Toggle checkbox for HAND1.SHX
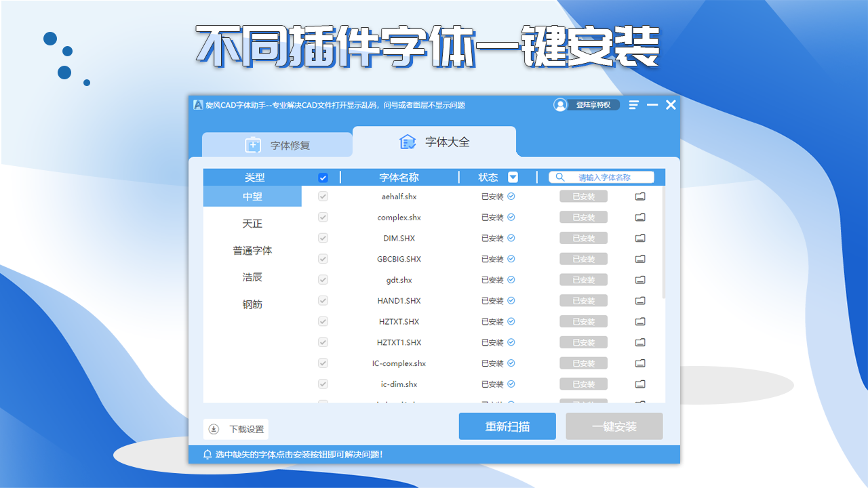The width and height of the screenshot is (868, 488). [323, 301]
